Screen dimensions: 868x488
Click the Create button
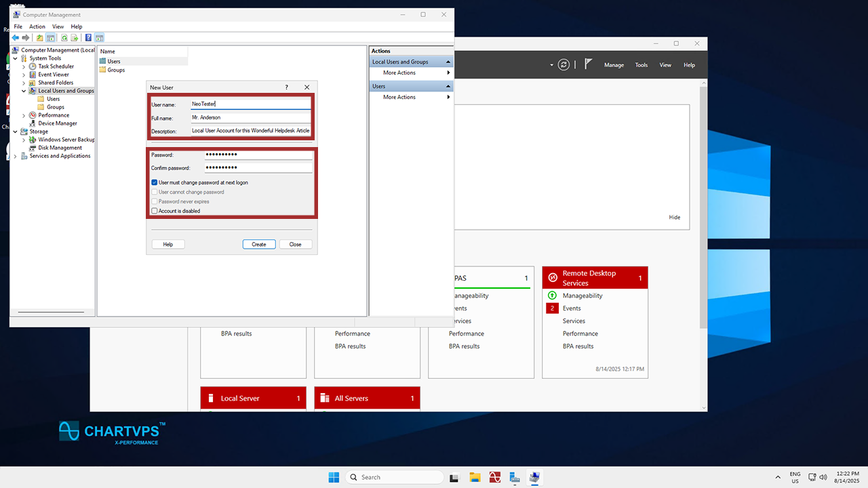pyautogui.click(x=259, y=244)
